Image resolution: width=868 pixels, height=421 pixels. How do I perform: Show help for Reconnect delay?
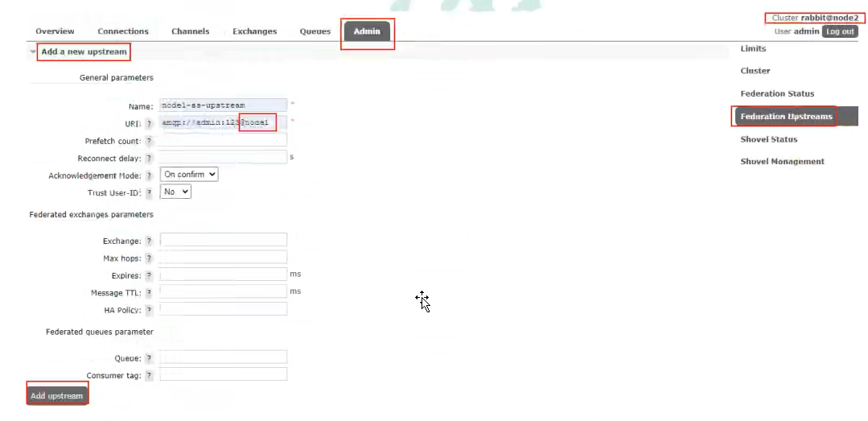pos(148,159)
